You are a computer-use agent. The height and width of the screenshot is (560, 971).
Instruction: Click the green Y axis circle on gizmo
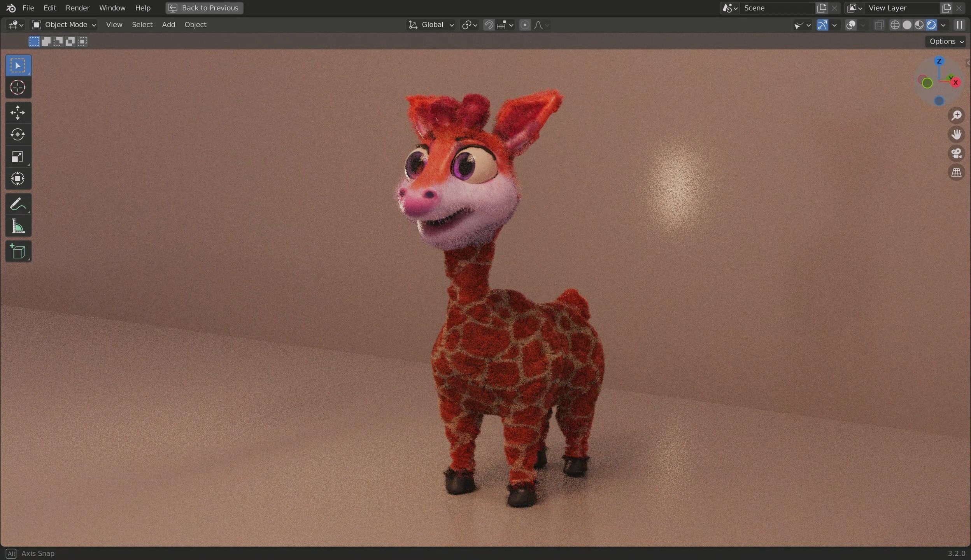(927, 83)
